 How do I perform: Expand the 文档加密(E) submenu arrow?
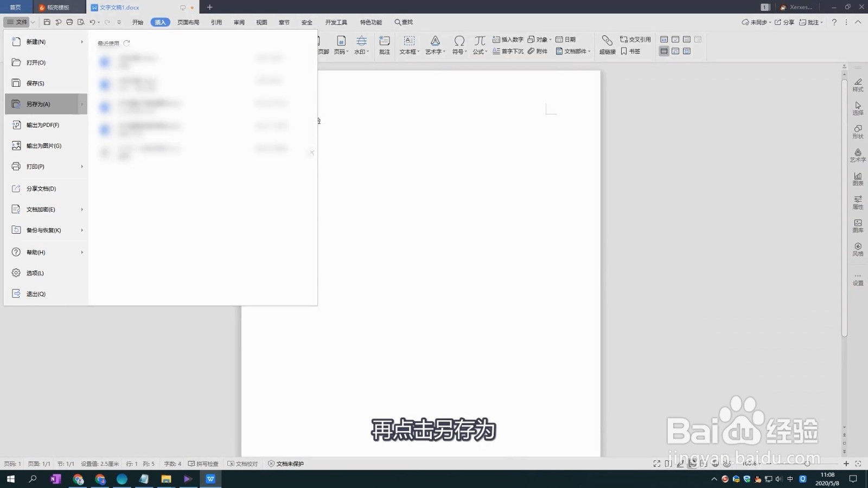tap(82, 209)
